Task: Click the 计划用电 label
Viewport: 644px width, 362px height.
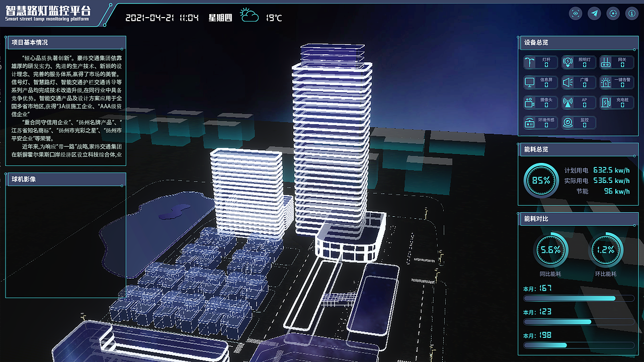Action: click(576, 170)
